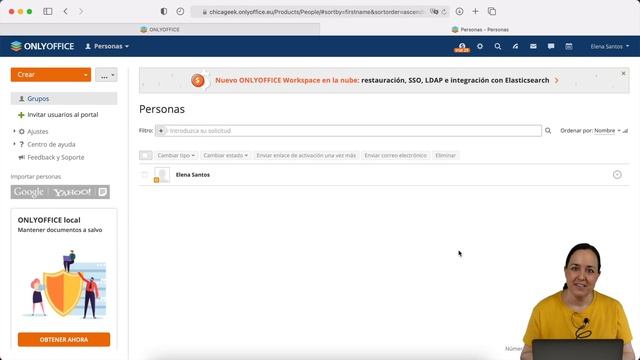Open the more actions '...' dropdown
The image size is (640, 360).
pos(106,75)
